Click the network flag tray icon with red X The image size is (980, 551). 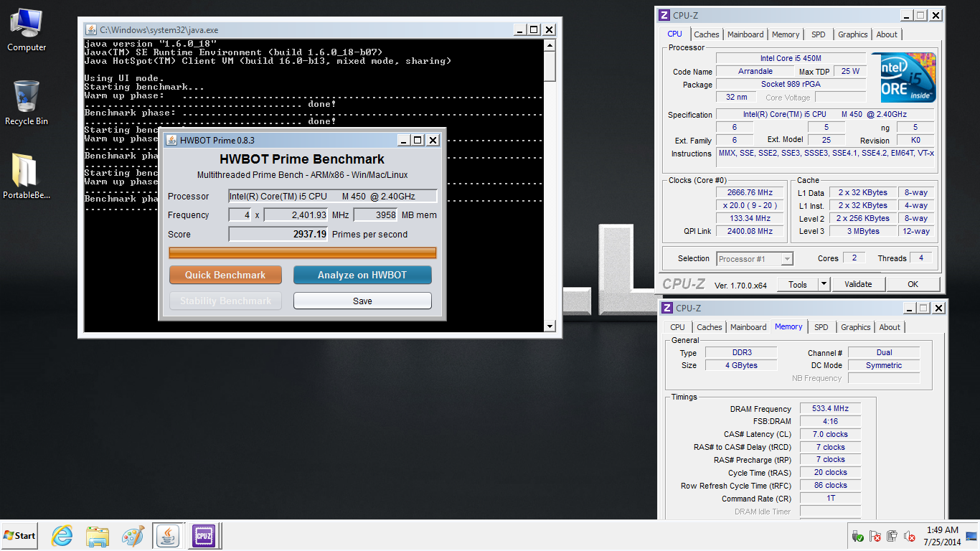pos(875,536)
